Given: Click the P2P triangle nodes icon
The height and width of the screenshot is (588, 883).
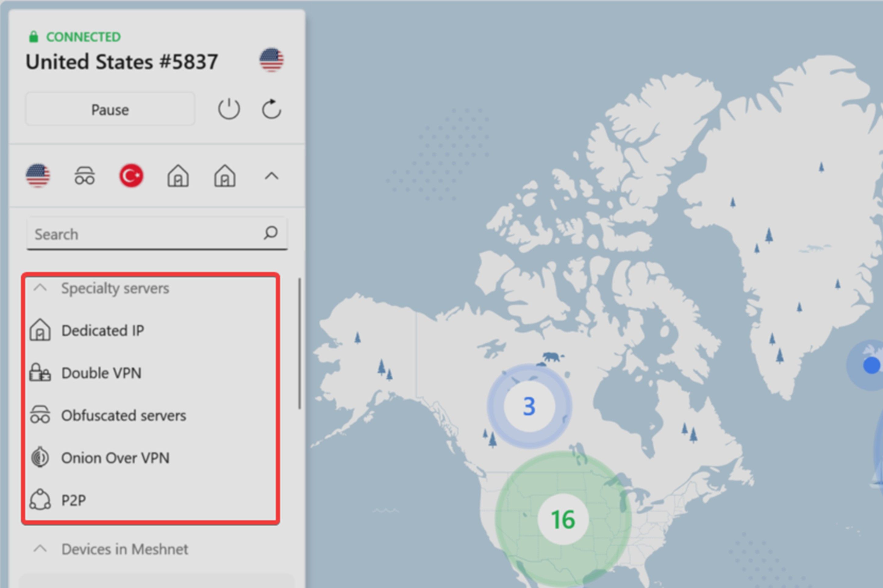Looking at the screenshot, I should pos(40,500).
